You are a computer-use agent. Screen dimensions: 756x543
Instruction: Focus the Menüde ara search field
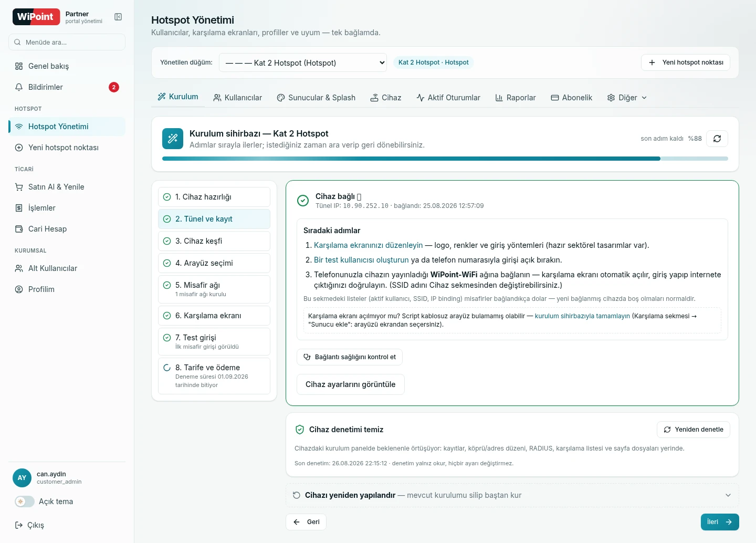tap(67, 42)
